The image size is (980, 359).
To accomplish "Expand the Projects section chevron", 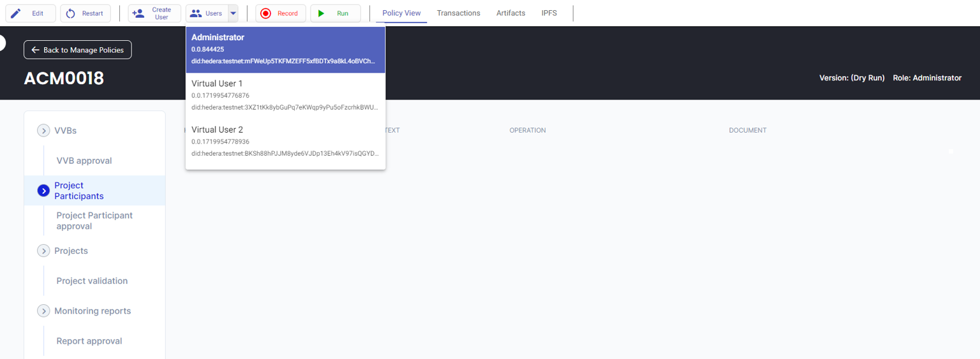I will click(x=43, y=251).
